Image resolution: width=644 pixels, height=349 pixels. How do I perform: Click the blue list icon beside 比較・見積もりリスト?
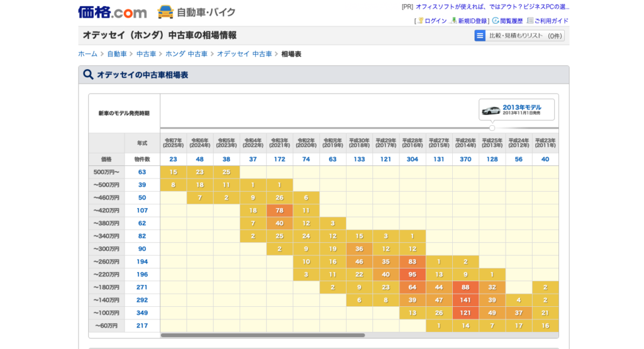point(480,36)
